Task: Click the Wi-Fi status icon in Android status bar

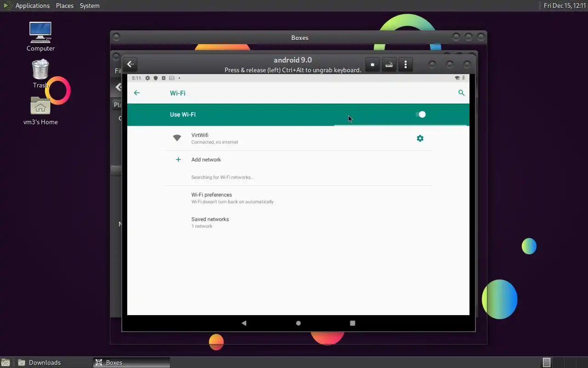Action: [457, 78]
